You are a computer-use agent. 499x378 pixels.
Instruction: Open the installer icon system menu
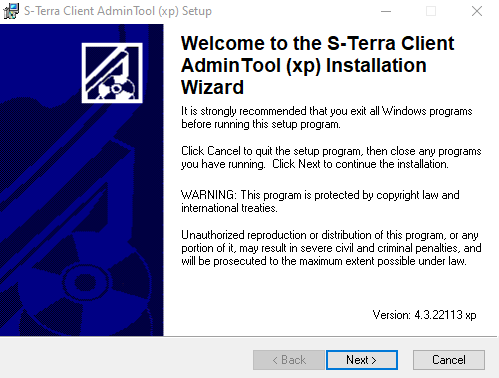(x=11, y=11)
